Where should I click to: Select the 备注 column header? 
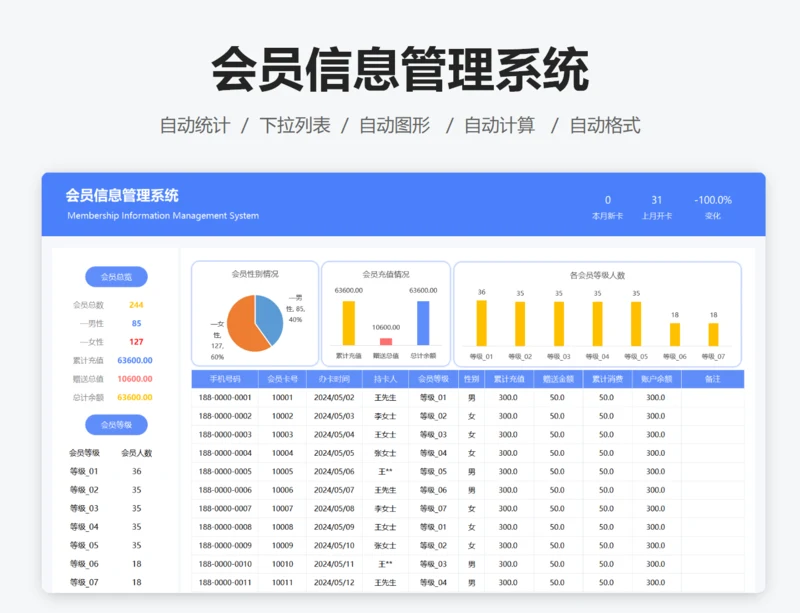click(713, 379)
